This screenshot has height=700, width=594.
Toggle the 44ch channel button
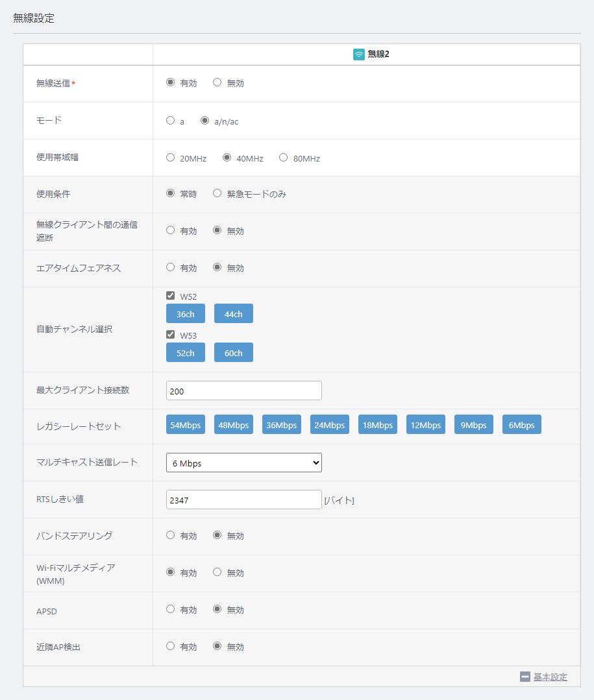(x=234, y=313)
